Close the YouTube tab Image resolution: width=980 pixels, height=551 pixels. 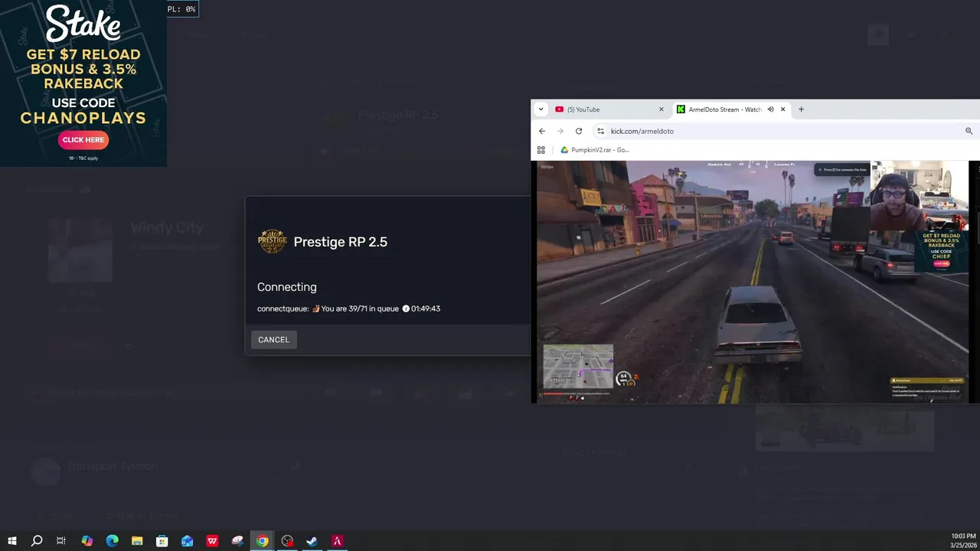pos(661,109)
